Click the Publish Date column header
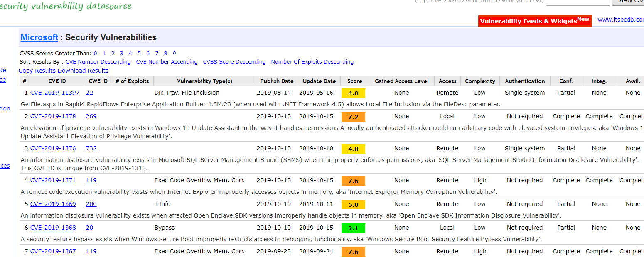This screenshot has width=644, height=257. (277, 81)
